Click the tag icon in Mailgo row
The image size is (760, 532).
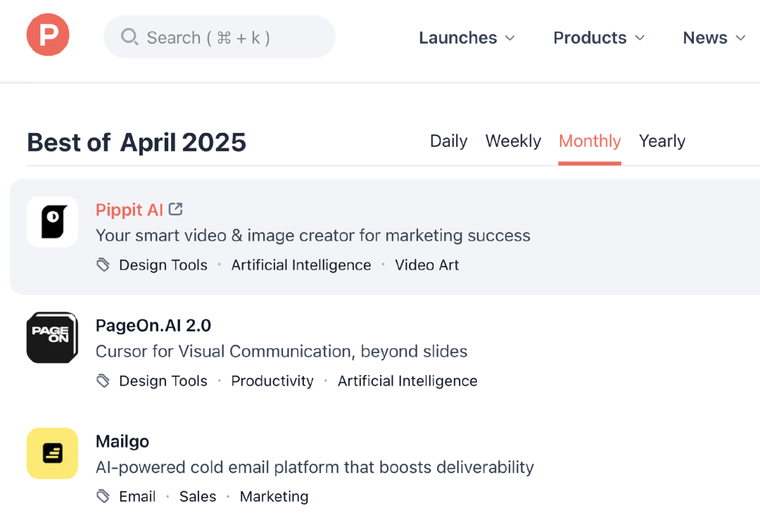[103, 496]
